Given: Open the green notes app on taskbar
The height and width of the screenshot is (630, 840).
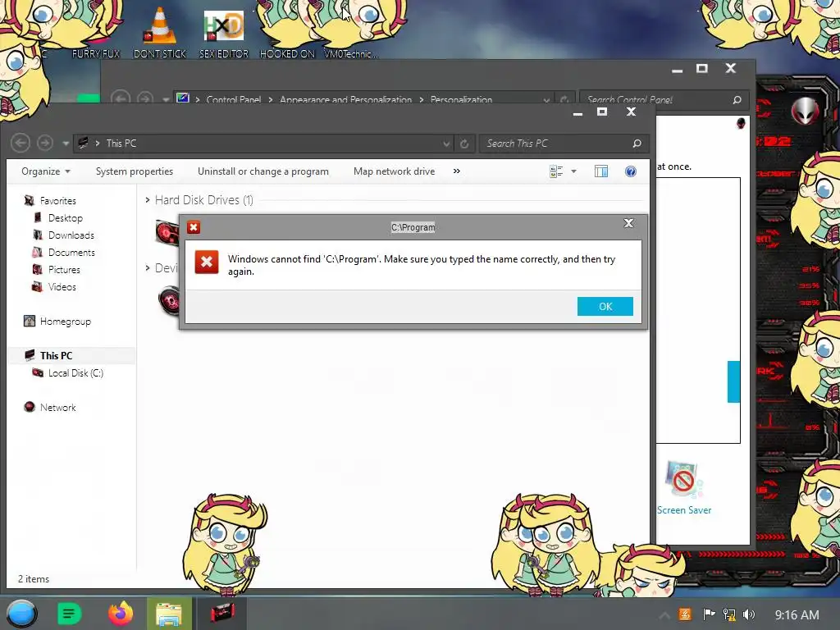Looking at the screenshot, I should click(69, 614).
